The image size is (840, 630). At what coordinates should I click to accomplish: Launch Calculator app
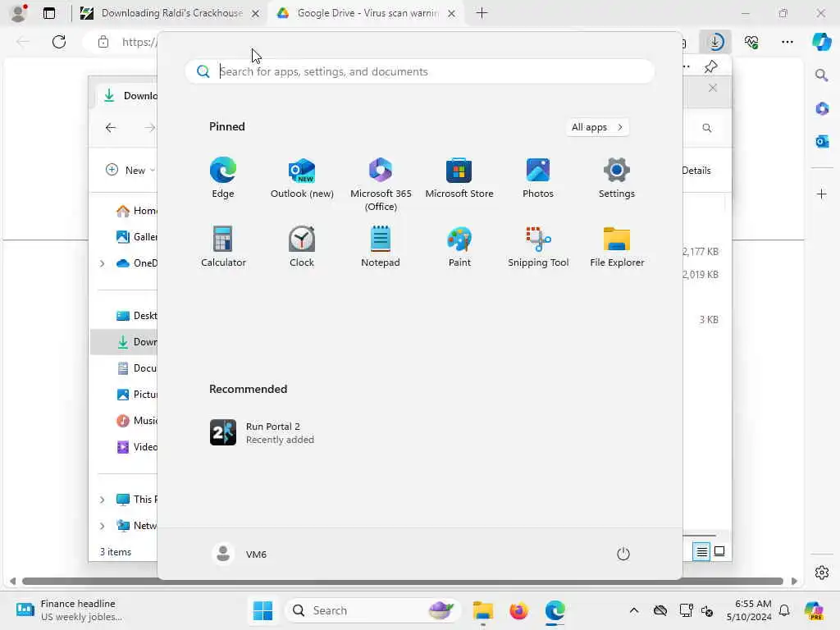click(x=223, y=246)
